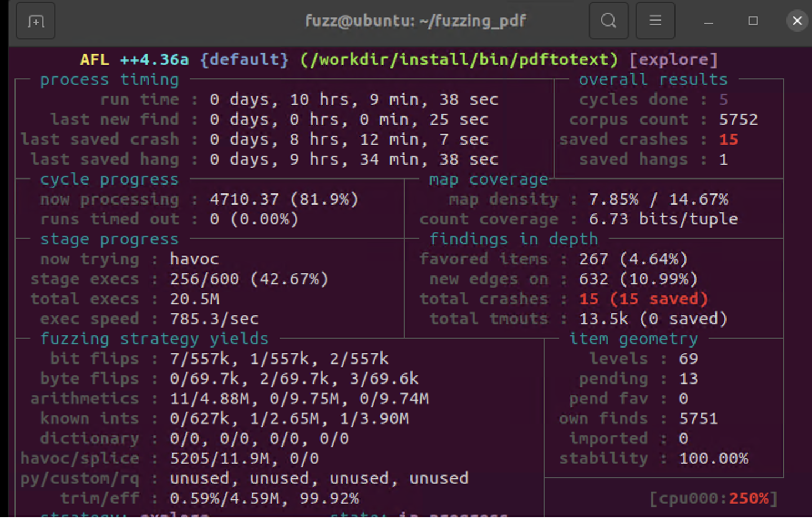Maximize the terminal window
This screenshot has height=521, width=812.
point(753,21)
